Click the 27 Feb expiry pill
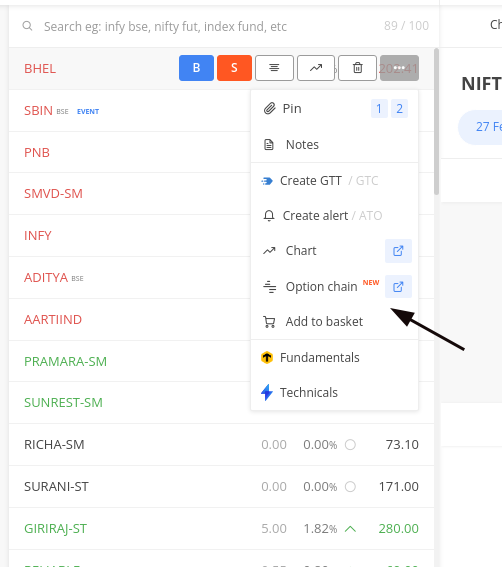This screenshot has height=567, width=502. pyautogui.click(x=481, y=127)
